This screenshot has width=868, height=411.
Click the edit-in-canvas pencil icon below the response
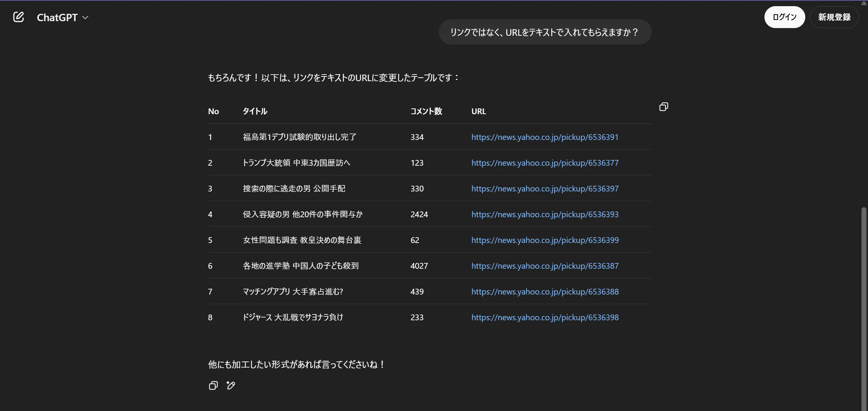[x=231, y=385]
